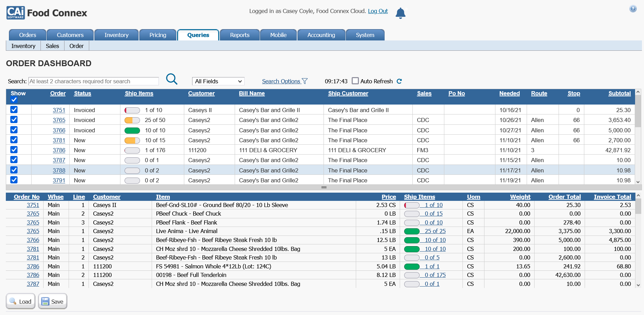Viewport: 644px width, 315px height.
Task: Sort by the Po No column header
Action: [457, 93]
